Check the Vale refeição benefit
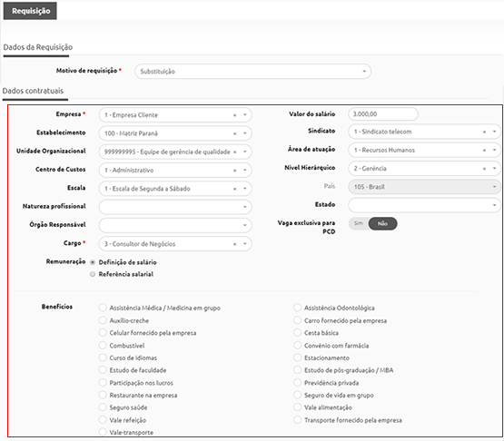The image size is (504, 441). (x=103, y=420)
